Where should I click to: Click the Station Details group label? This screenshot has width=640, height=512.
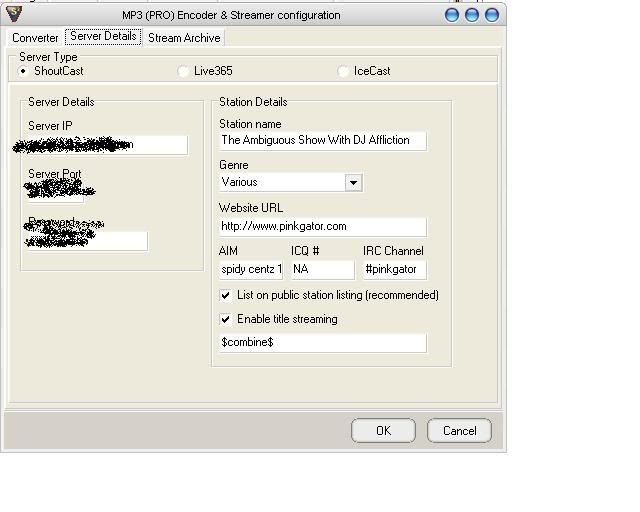[x=253, y=102]
